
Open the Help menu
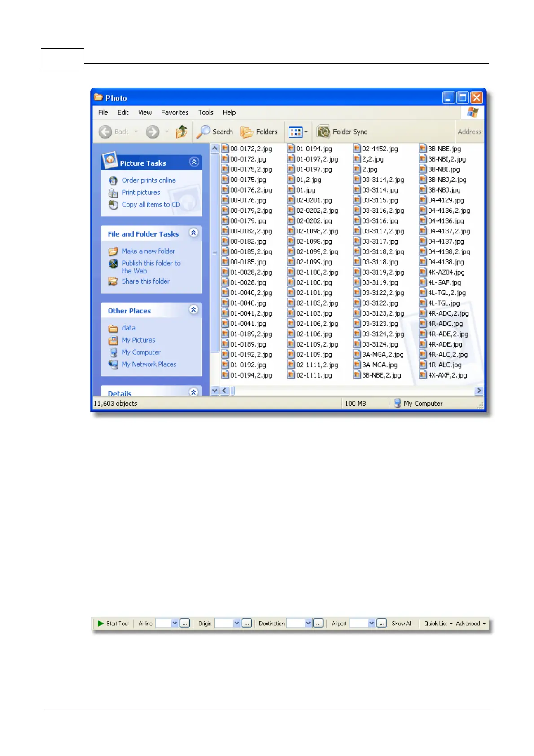click(x=229, y=113)
